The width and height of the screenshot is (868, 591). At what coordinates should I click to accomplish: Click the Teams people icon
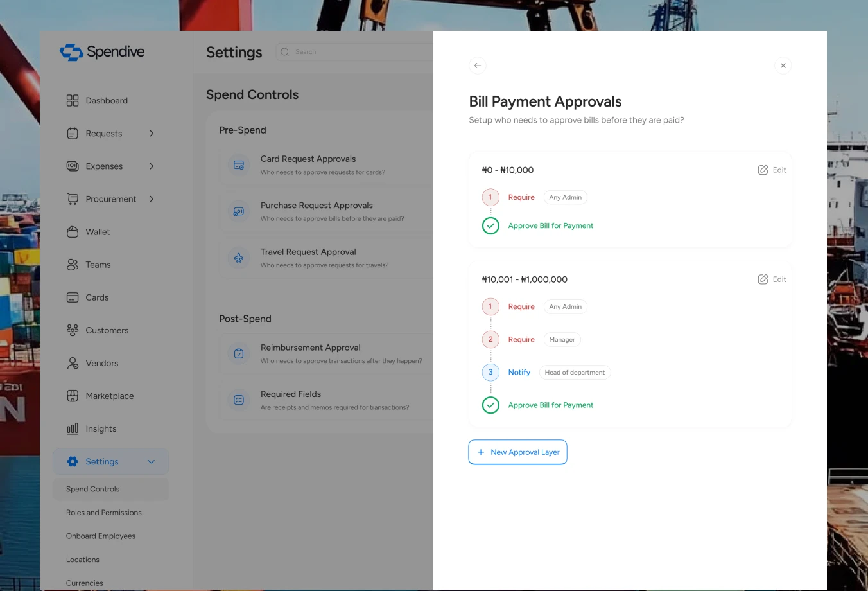pyautogui.click(x=73, y=265)
